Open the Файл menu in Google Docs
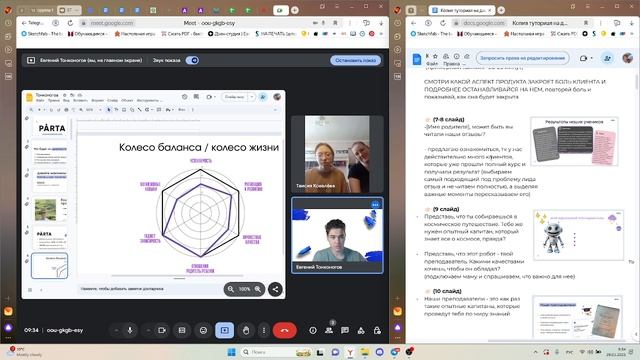Viewport: 640px width, 360px height. [x=432, y=64]
